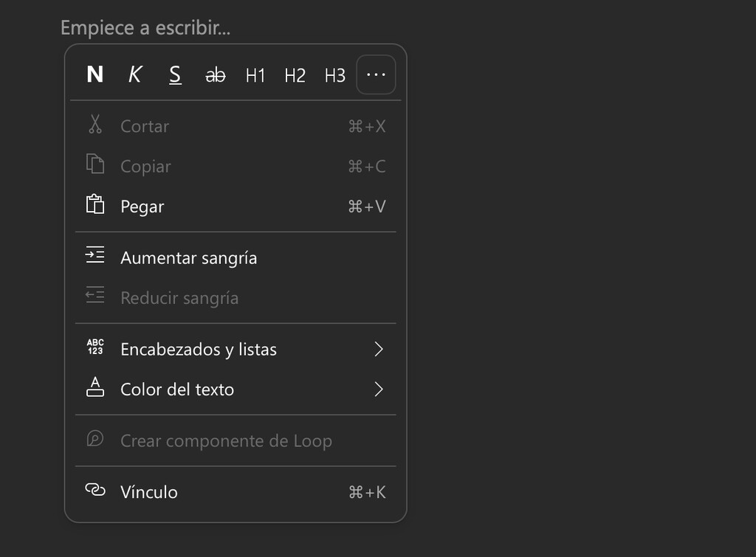Apply italic formatting with the K icon
This screenshot has height=557, width=756.
click(x=134, y=74)
